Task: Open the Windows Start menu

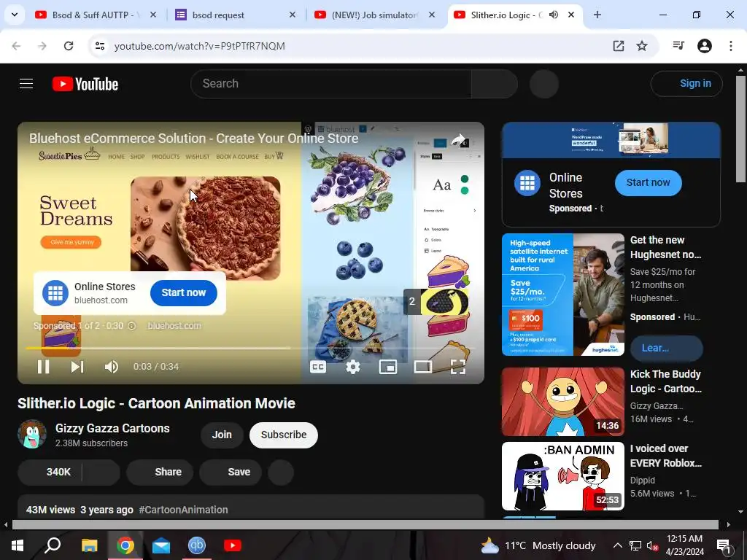Action: (18, 545)
